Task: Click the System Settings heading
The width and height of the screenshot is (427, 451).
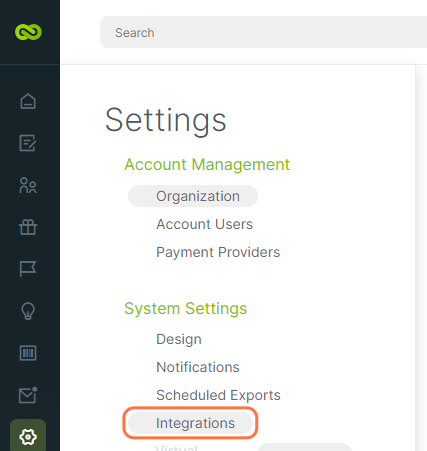Action: [186, 308]
